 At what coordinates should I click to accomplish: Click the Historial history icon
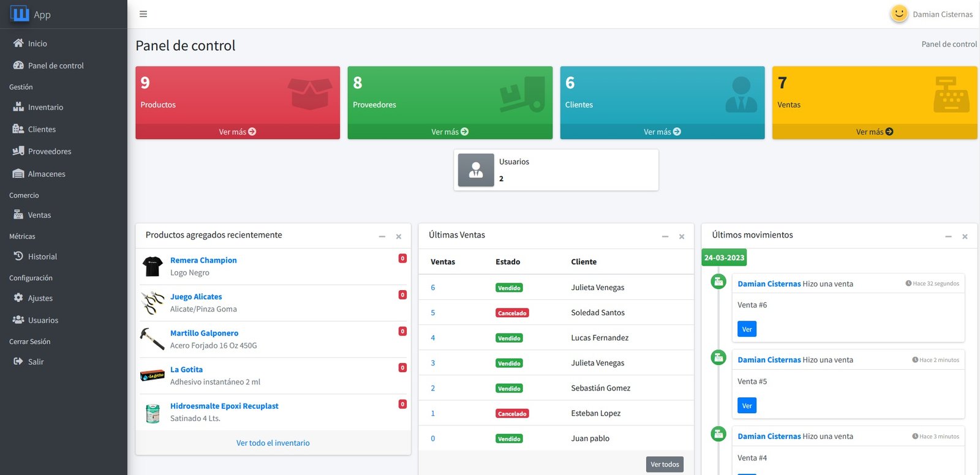tap(18, 256)
